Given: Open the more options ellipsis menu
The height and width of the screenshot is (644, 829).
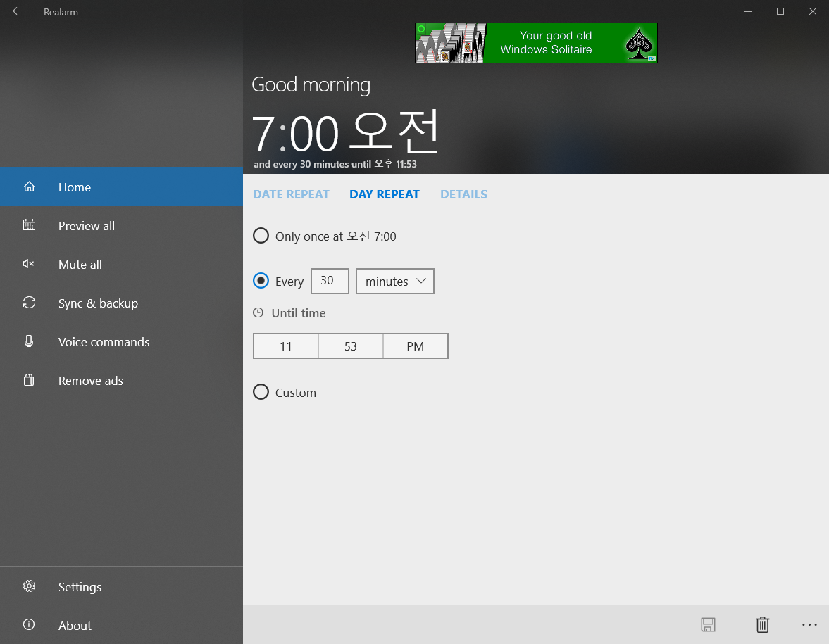Looking at the screenshot, I should point(809,624).
